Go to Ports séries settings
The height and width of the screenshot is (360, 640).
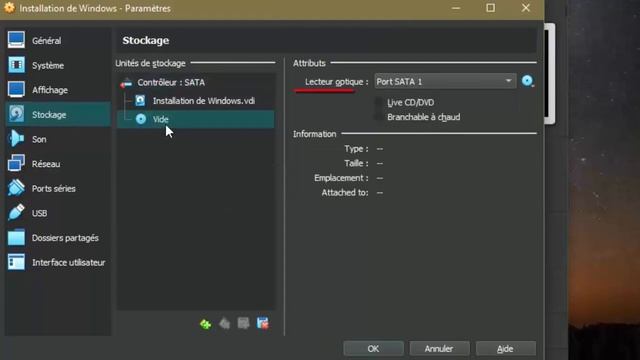(57, 188)
